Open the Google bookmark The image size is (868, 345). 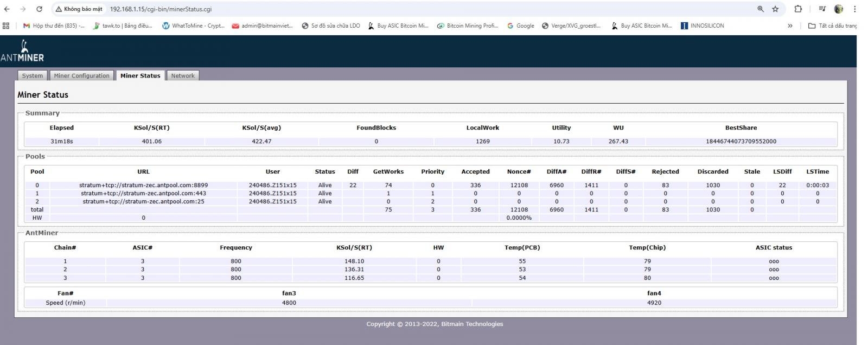click(x=521, y=25)
